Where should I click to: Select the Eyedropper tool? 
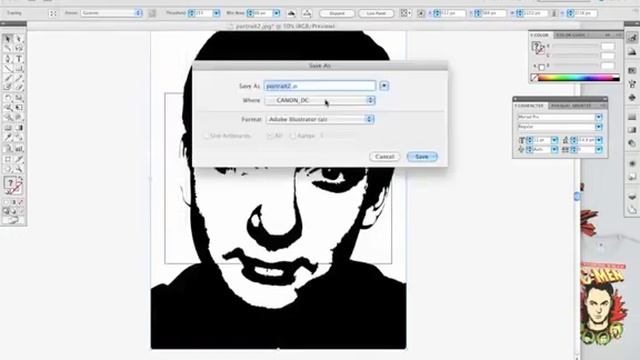click(x=8, y=138)
